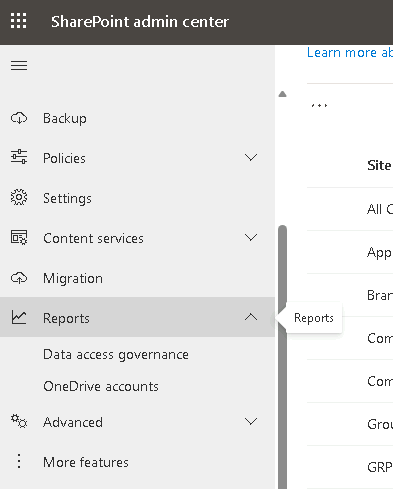Select the row starting with App

[350, 252]
